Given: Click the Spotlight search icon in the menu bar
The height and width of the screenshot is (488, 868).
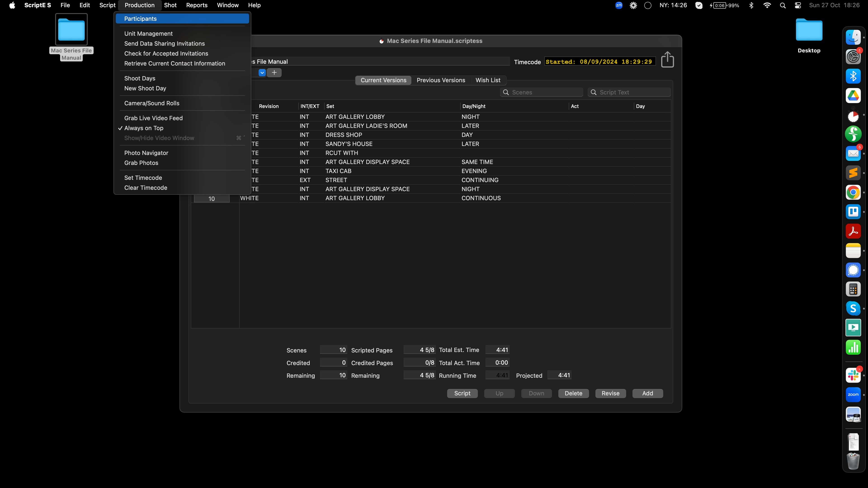Looking at the screenshot, I should click(x=783, y=5).
